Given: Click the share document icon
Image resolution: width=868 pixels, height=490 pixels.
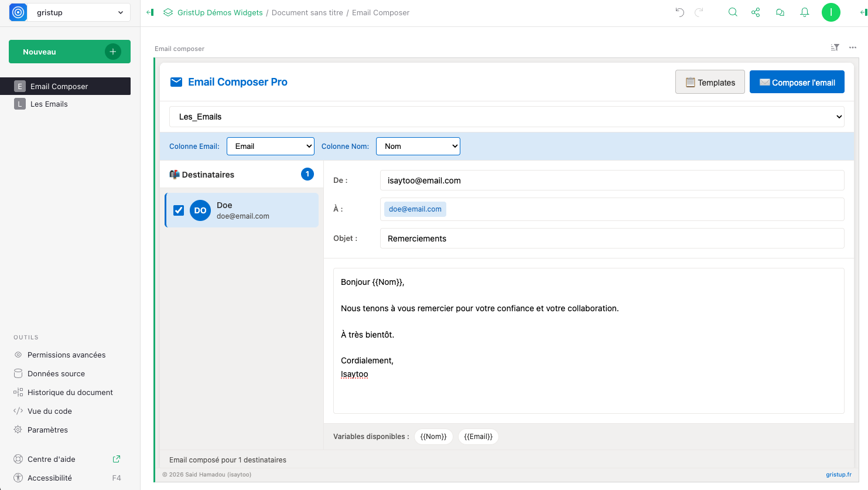Looking at the screenshot, I should [x=756, y=12].
